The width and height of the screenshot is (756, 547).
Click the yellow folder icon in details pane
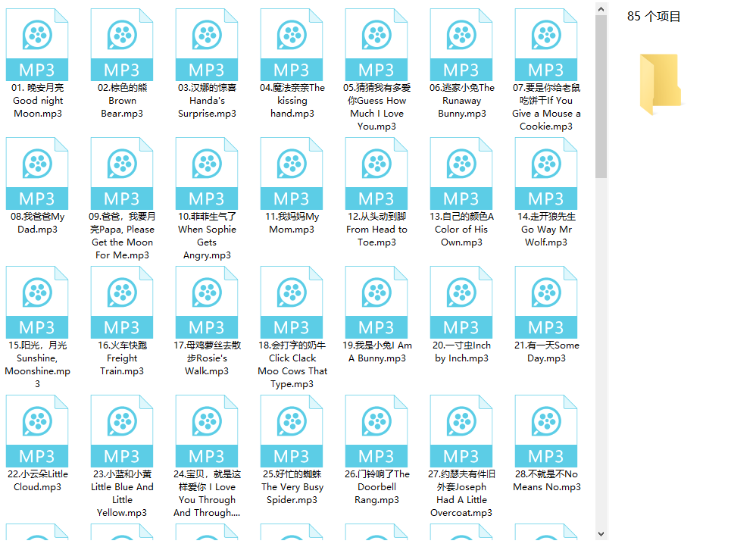point(660,84)
